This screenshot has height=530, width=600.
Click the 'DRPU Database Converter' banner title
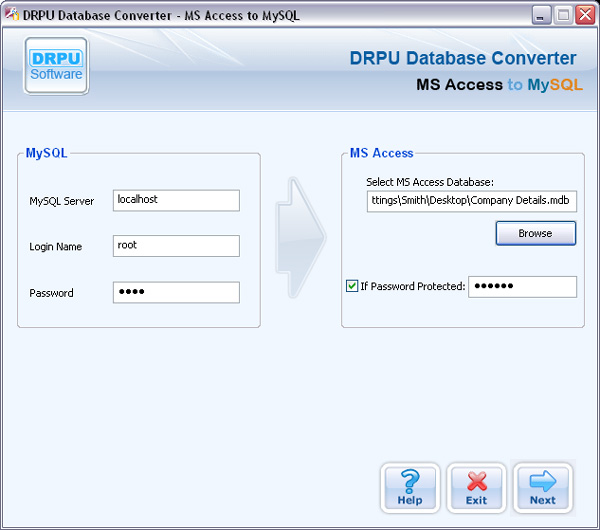pos(463,58)
